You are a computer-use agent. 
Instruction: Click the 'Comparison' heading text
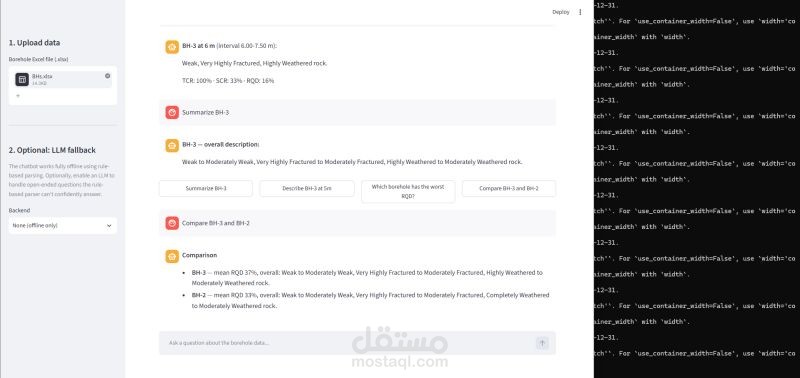pos(199,255)
